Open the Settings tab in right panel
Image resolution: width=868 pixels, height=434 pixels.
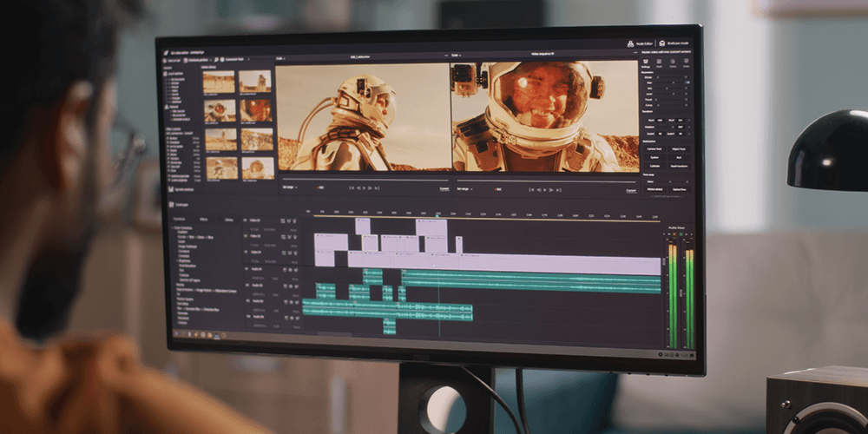(x=646, y=63)
